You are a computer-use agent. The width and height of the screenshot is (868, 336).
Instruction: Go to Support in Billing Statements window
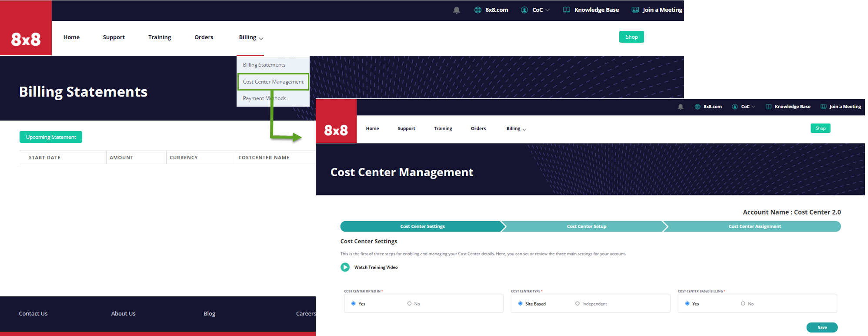pos(114,37)
